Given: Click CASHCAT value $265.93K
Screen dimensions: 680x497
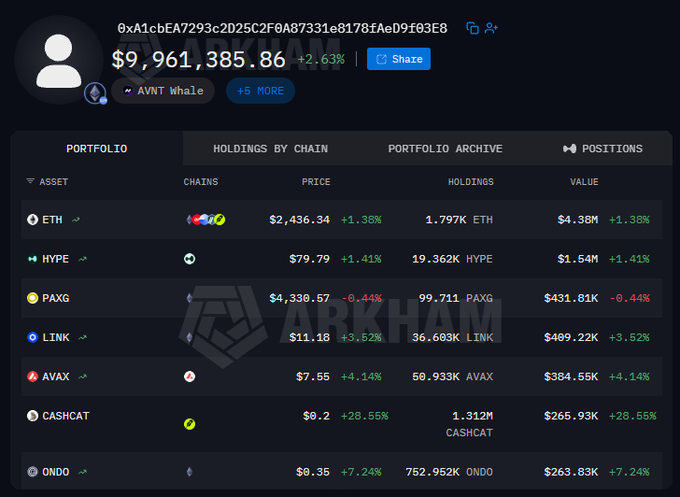Looking at the screenshot, I should coord(571,416).
